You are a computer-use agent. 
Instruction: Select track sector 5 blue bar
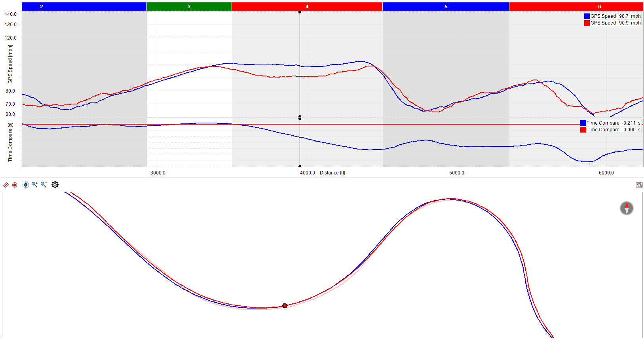446,6
